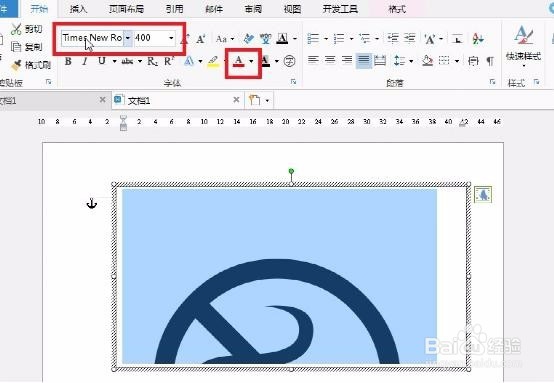Click the scissors cut icon
Viewport: 554px width, 383px height.
[16, 29]
